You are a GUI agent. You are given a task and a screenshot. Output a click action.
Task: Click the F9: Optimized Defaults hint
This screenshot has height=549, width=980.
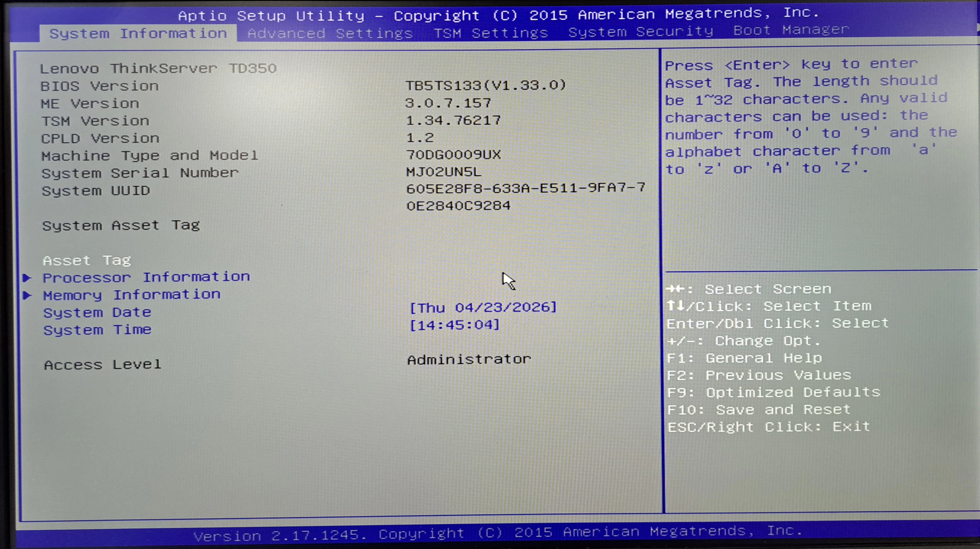(x=774, y=393)
